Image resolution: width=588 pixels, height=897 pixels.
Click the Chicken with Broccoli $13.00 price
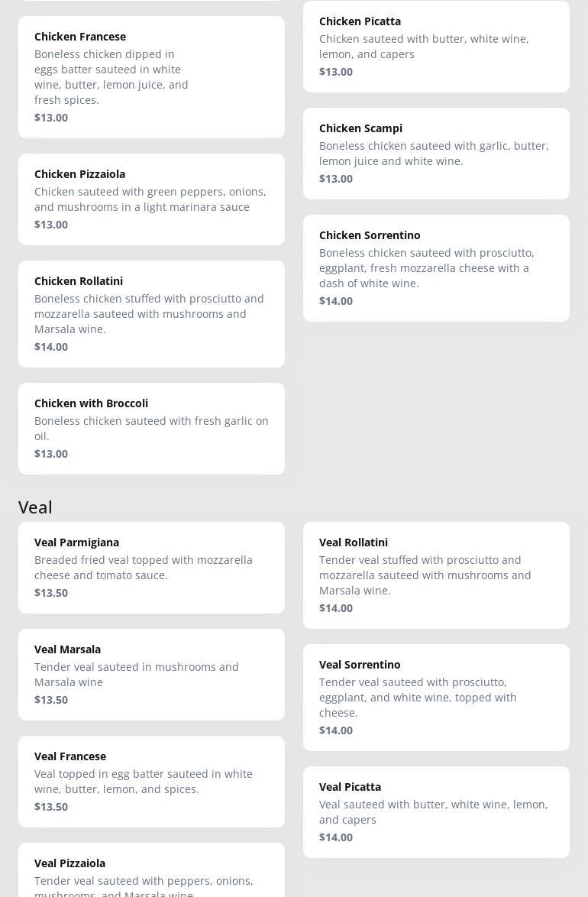click(51, 454)
